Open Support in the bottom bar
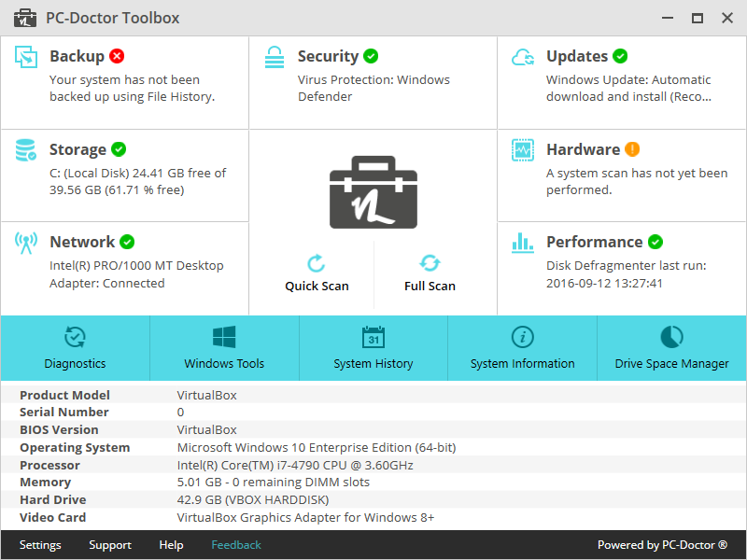The width and height of the screenshot is (747, 560). click(x=110, y=545)
